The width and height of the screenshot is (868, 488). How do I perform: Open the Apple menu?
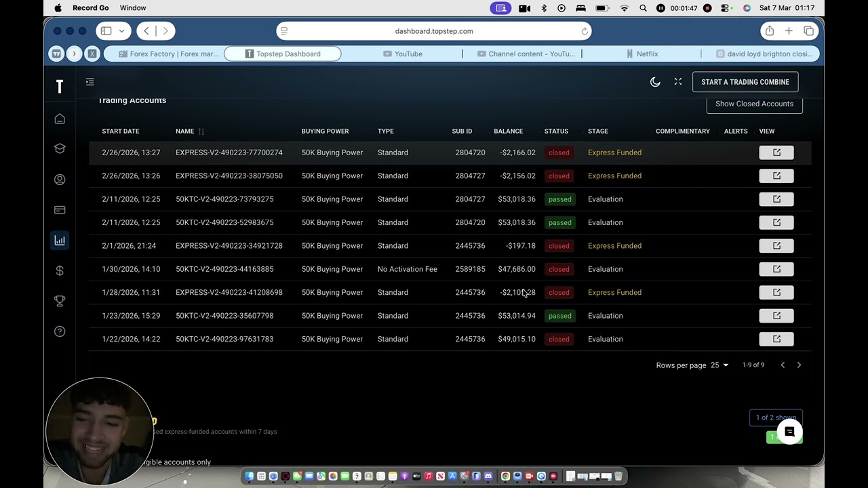tap(58, 8)
